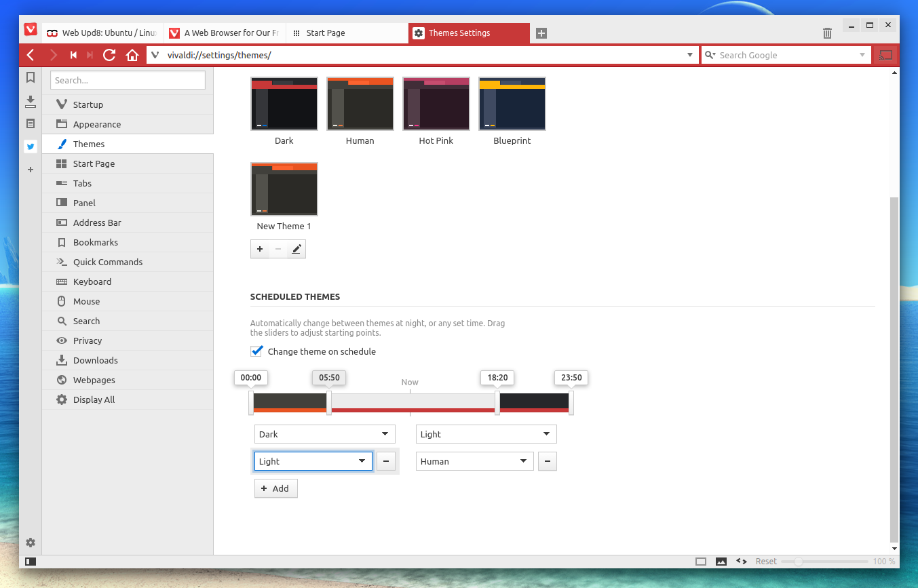Click the Add schedule button
918x588 pixels.
pos(275,488)
